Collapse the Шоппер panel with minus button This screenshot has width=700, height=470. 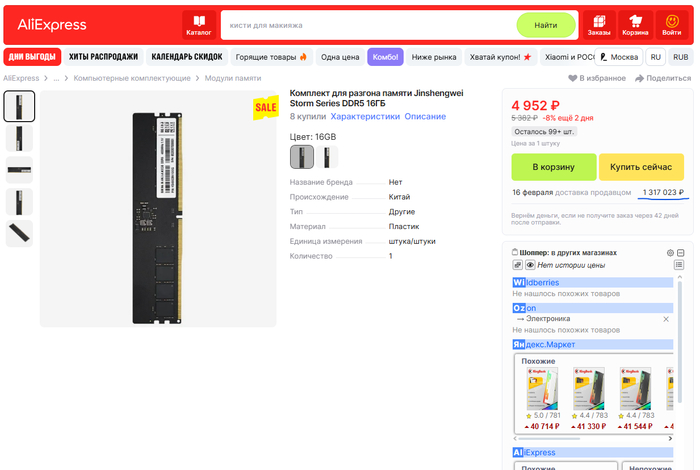(x=680, y=253)
